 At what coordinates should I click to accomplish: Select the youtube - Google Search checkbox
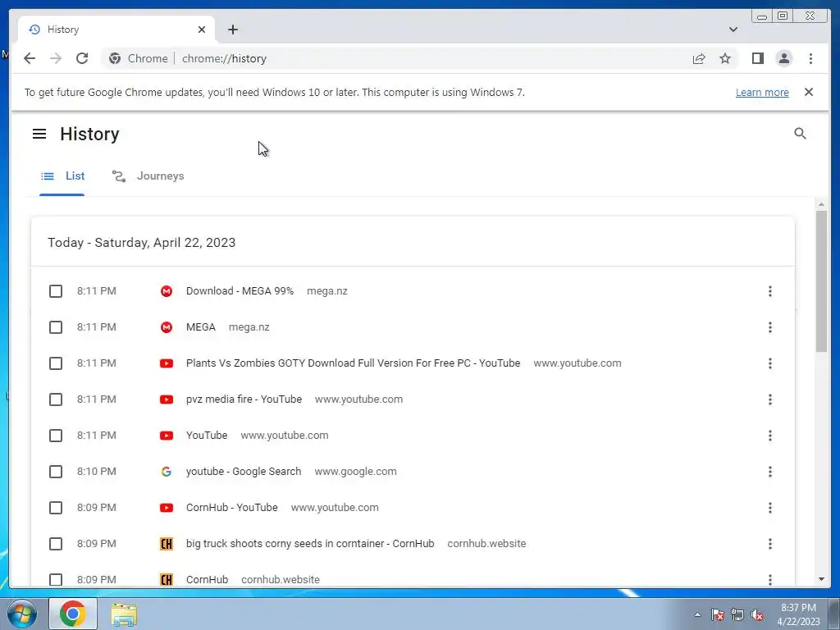pos(56,472)
